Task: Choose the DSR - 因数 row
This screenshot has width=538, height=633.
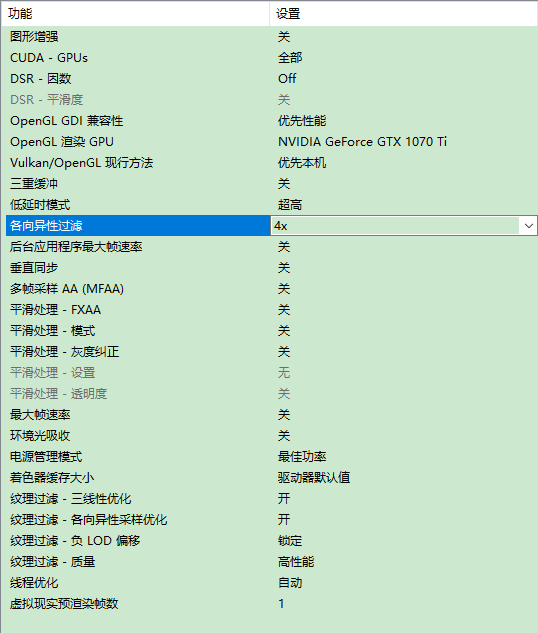Action: pyautogui.click(x=270, y=79)
